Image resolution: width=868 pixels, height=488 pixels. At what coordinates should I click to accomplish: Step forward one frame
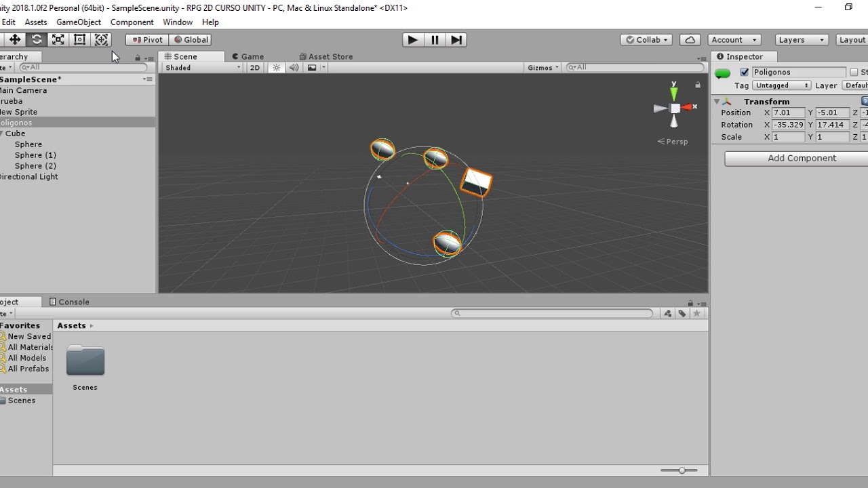tap(456, 40)
